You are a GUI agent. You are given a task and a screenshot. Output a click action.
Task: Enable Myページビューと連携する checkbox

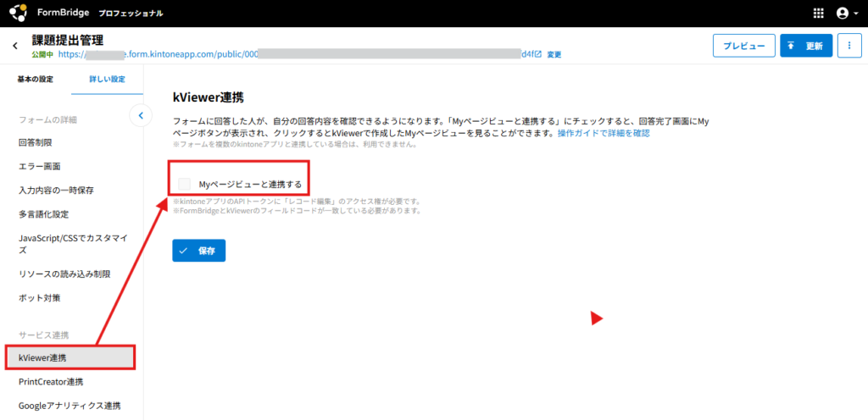185,184
